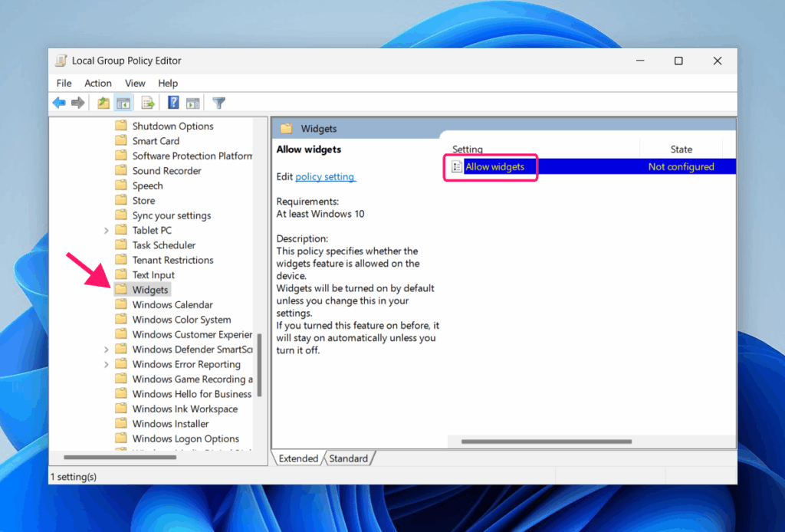Click the Forward arrow toolbar icon

click(77, 103)
